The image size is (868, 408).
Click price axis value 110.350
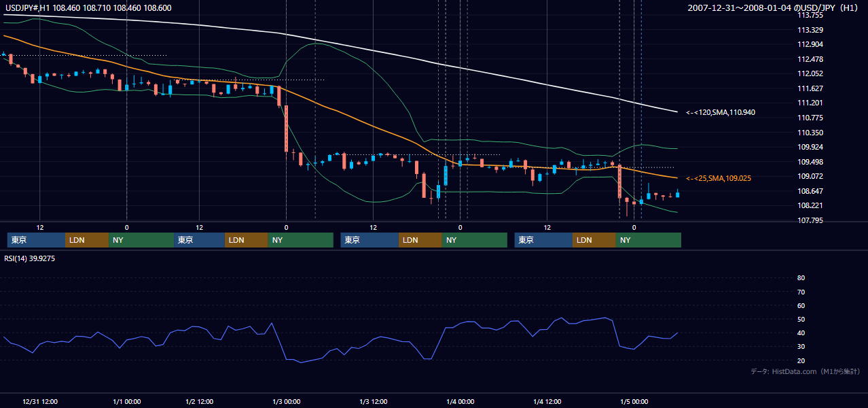coord(810,133)
